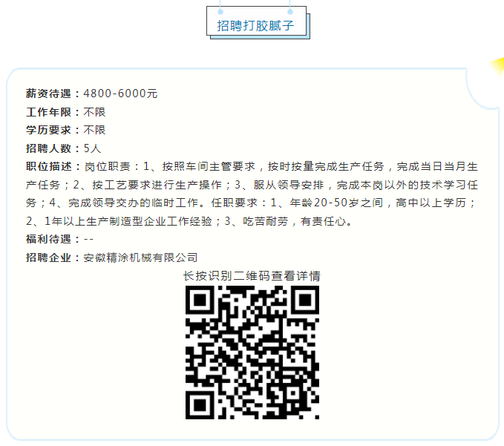Click the 招聘企业 label

point(48,258)
